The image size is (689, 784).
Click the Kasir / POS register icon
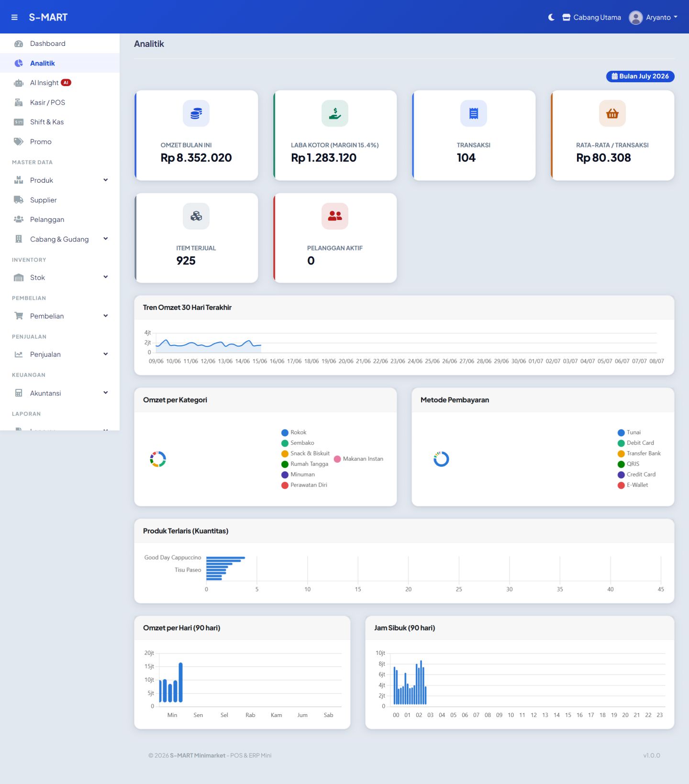[19, 102]
